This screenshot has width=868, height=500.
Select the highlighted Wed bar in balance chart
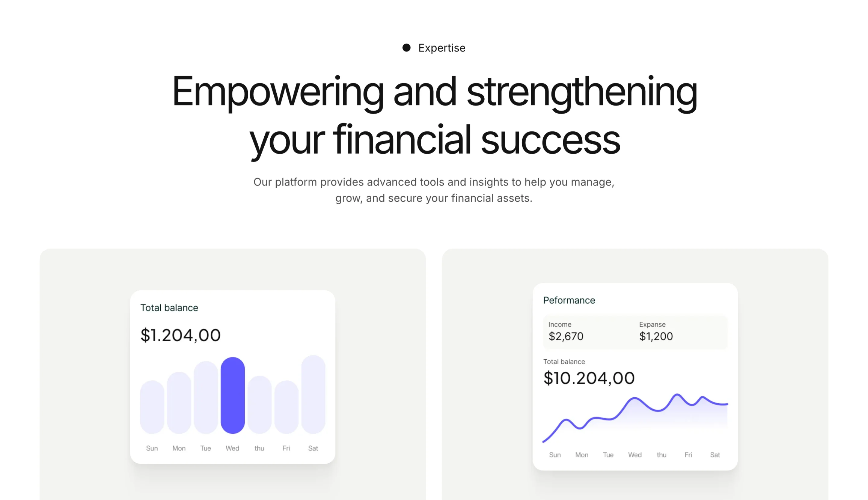pyautogui.click(x=233, y=395)
